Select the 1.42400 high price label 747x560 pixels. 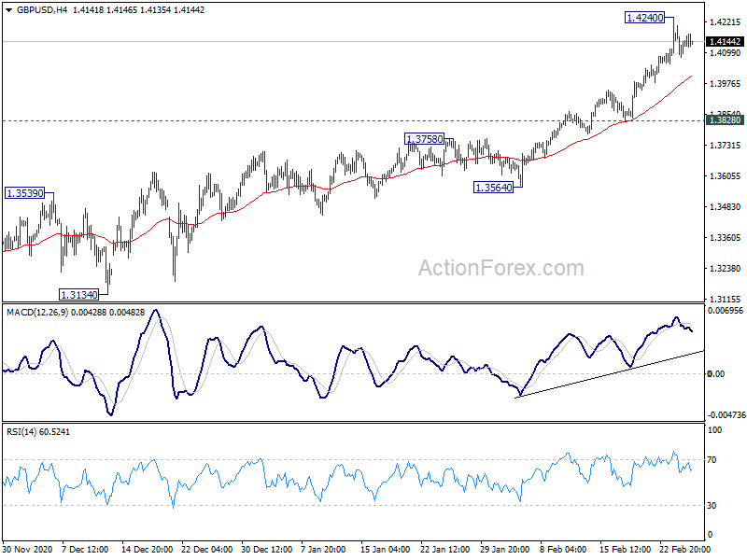(644, 18)
